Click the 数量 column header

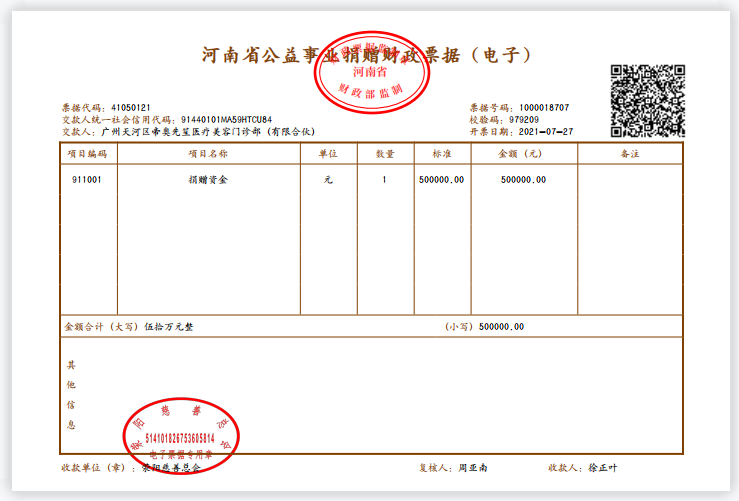click(385, 154)
